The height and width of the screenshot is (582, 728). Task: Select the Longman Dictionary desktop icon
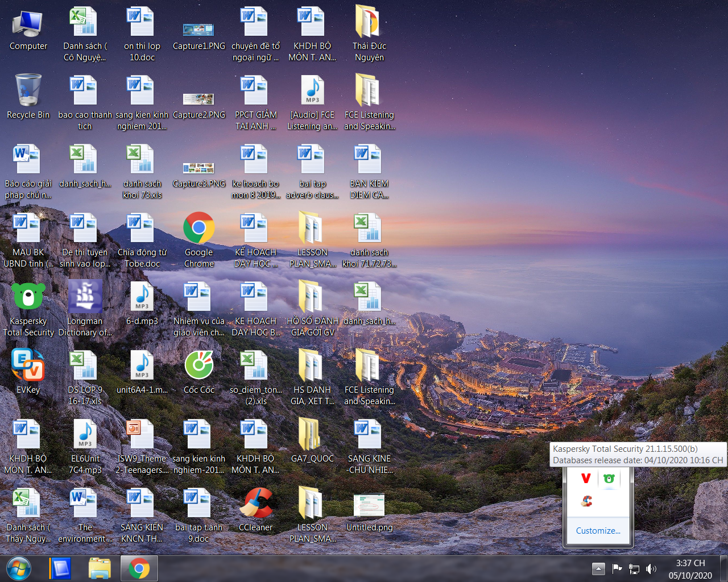(85, 297)
